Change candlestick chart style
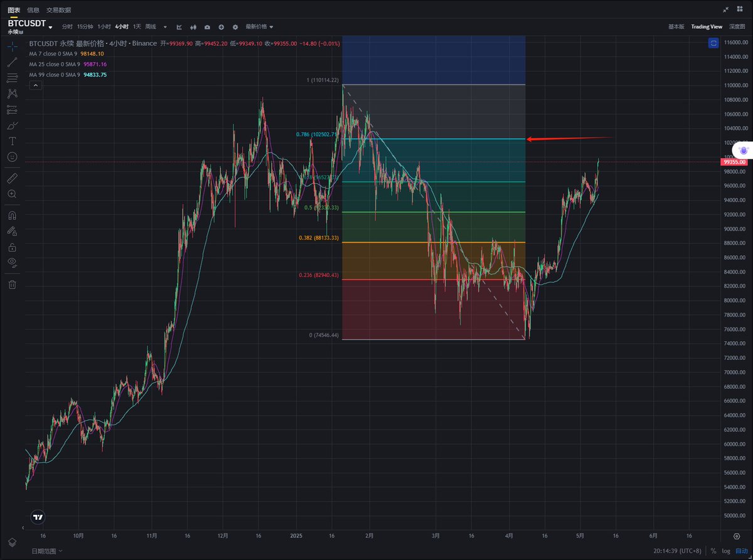 pyautogui.click(x=193, y=27)
